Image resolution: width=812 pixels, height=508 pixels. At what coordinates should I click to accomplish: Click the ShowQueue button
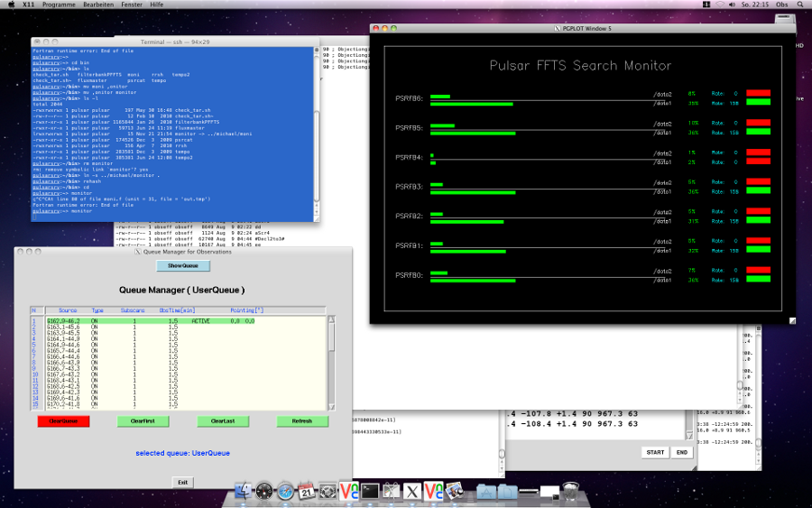tap(183, 265)
